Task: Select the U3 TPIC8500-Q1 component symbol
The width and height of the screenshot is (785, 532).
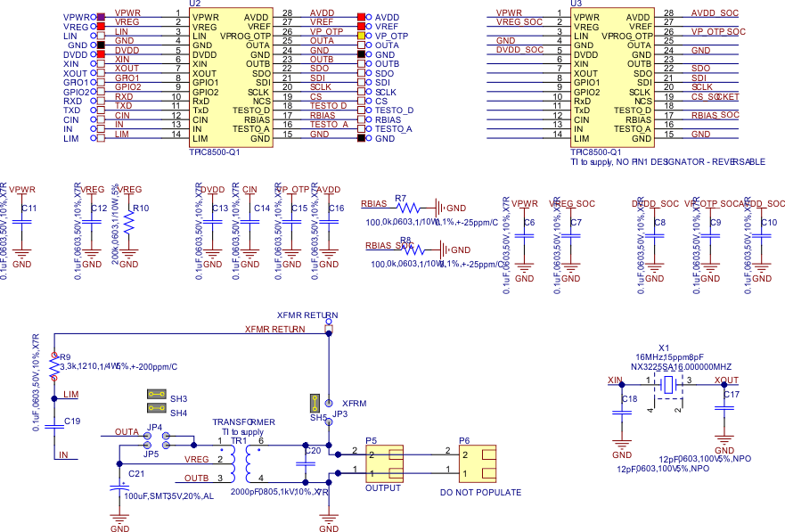Action: click(x=610, y=76)
